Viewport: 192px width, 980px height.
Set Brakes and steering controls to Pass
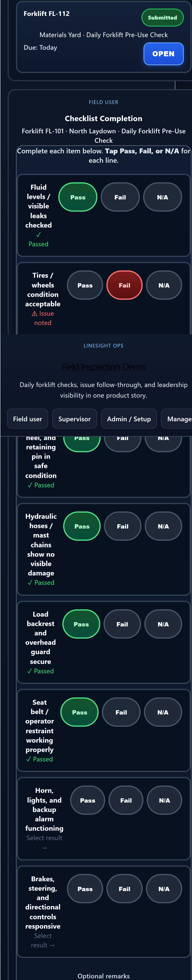click(84, 889)
